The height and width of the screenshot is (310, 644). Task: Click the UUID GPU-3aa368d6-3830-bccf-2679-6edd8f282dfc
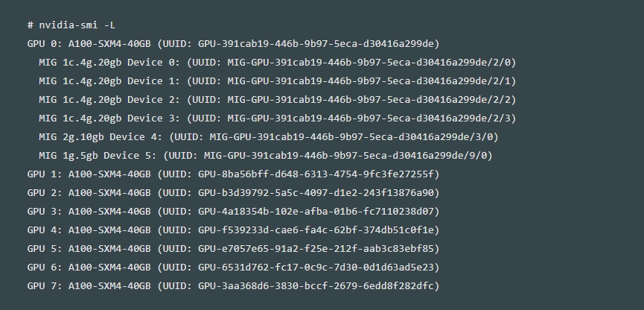[x=316, y=285]
